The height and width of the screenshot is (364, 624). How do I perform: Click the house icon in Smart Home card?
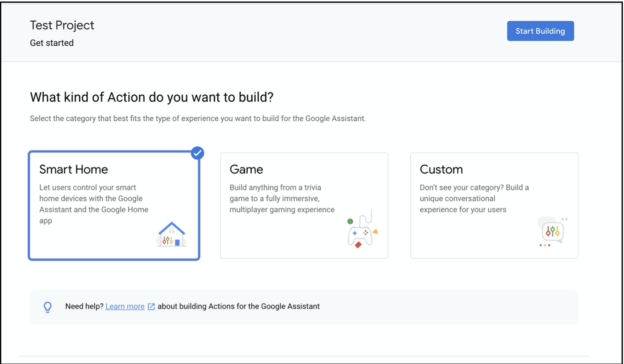click(x=172, y=234)
